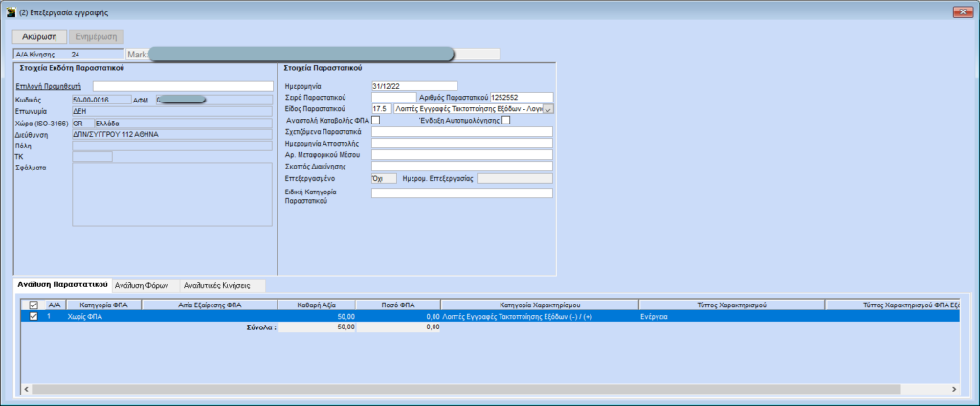The height and width of the screenshot is (406, 980).
Task: Open the Είδος Παραστατικού dropdown arrow
Action: 548,109
